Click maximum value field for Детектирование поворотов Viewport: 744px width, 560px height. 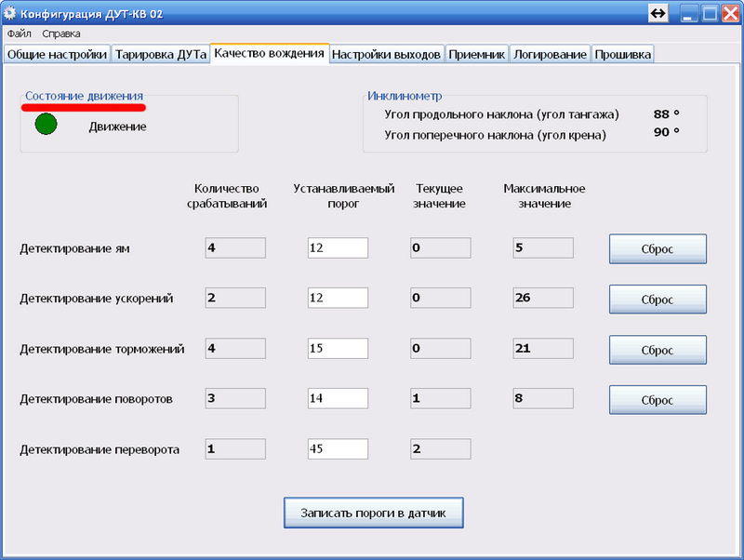tap(543, 398)
